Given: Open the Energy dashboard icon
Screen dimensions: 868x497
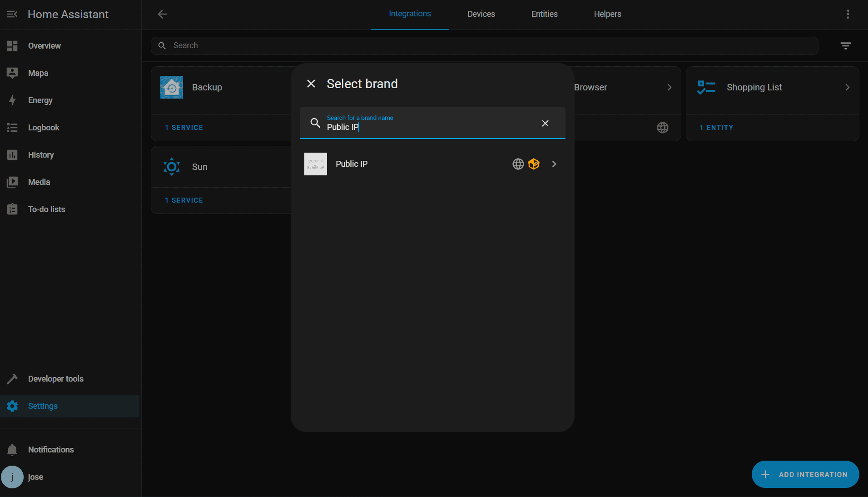Looking at the screenshot, I should click(x=12, y=100).
